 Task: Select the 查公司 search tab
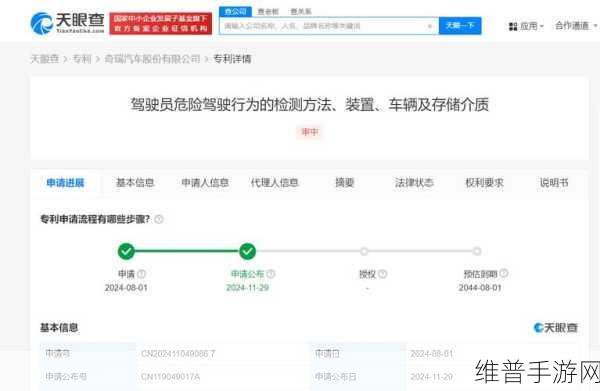(x=235, y=11)
